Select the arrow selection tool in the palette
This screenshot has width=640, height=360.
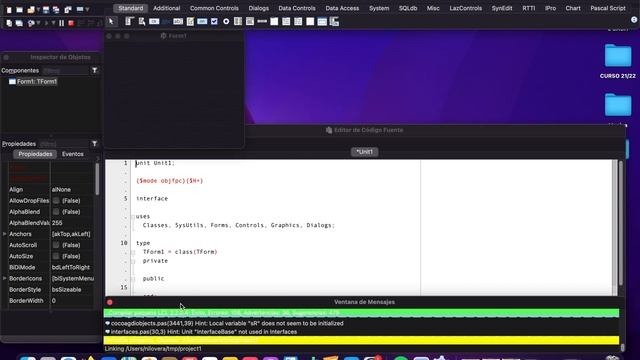[111, 22]
